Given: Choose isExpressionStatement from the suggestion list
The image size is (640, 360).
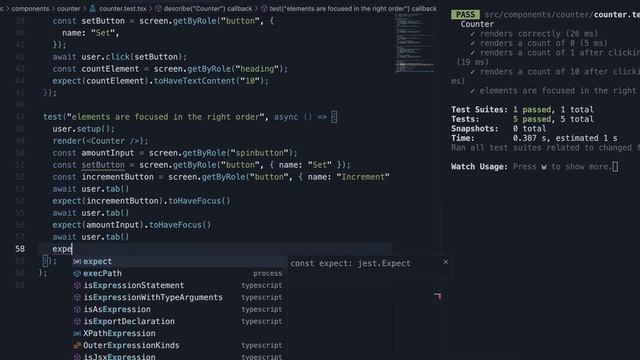Looking at the screenshot, I should pyautogui.click(x=179, y=285).
